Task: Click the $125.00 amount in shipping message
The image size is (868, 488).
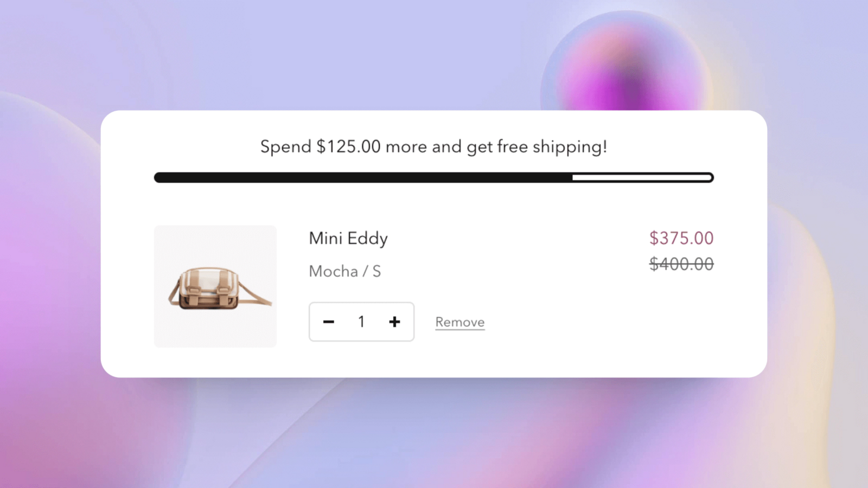Action: 348,146
